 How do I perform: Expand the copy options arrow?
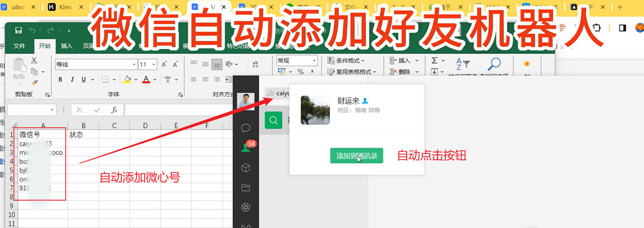tap(43, 72)
